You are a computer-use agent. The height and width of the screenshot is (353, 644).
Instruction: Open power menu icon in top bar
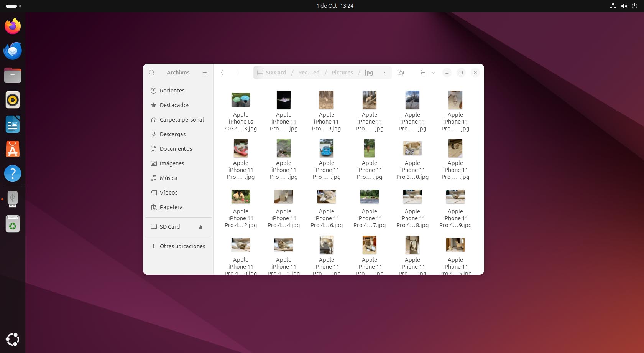pos(635,6)
